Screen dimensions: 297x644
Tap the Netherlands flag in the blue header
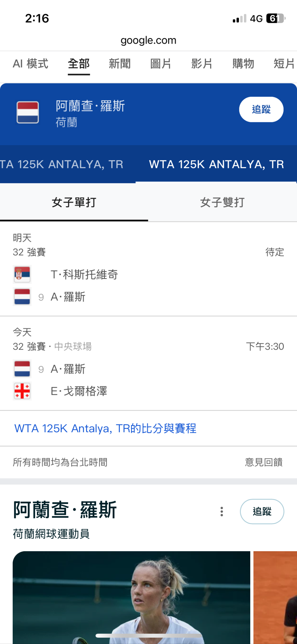pyautogui.click(x=28, y=112)
